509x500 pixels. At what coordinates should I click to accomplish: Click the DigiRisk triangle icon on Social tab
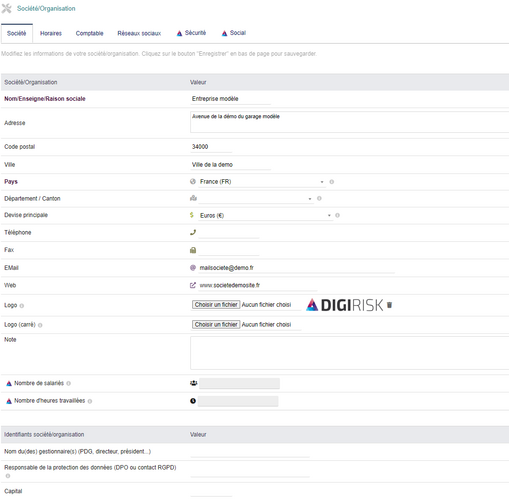coord(224,33)
